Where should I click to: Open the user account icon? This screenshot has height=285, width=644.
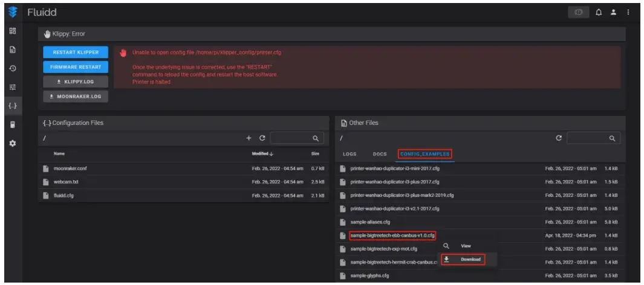613,13
